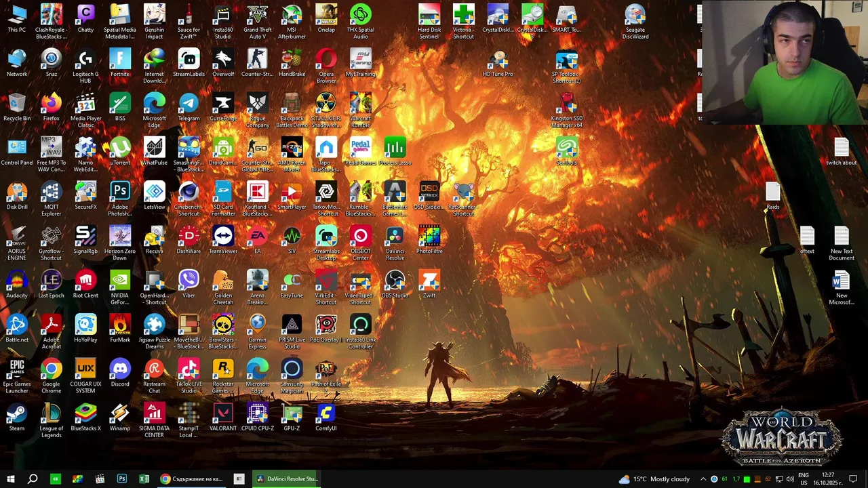
Task: Open FurMark desktop icon
Action: click(120, 329)
